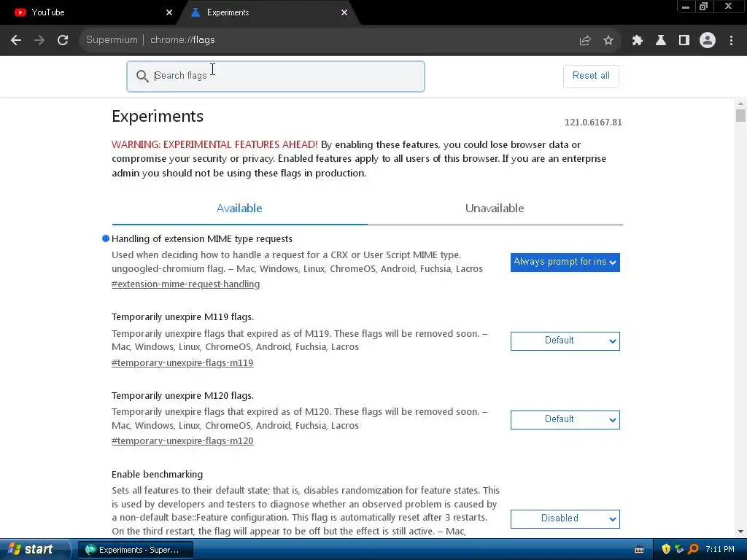
Task: Open the Extensions puzzle-piece menu
Action: click(x=637, y=41)
